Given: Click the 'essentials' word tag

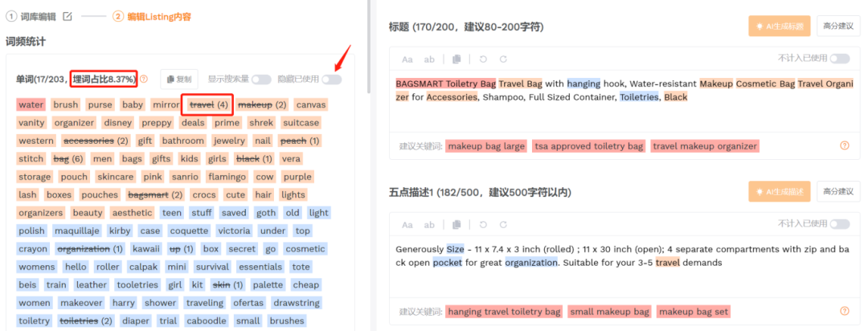Looking at the screenshot, I should coord(260,267).
